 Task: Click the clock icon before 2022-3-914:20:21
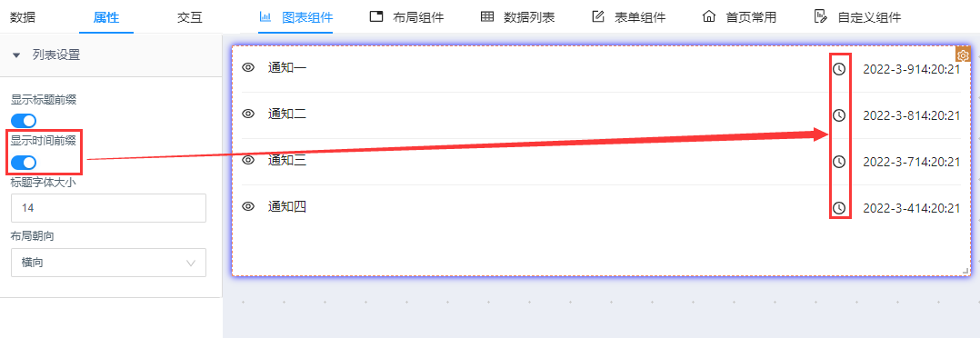coord(839,69)
